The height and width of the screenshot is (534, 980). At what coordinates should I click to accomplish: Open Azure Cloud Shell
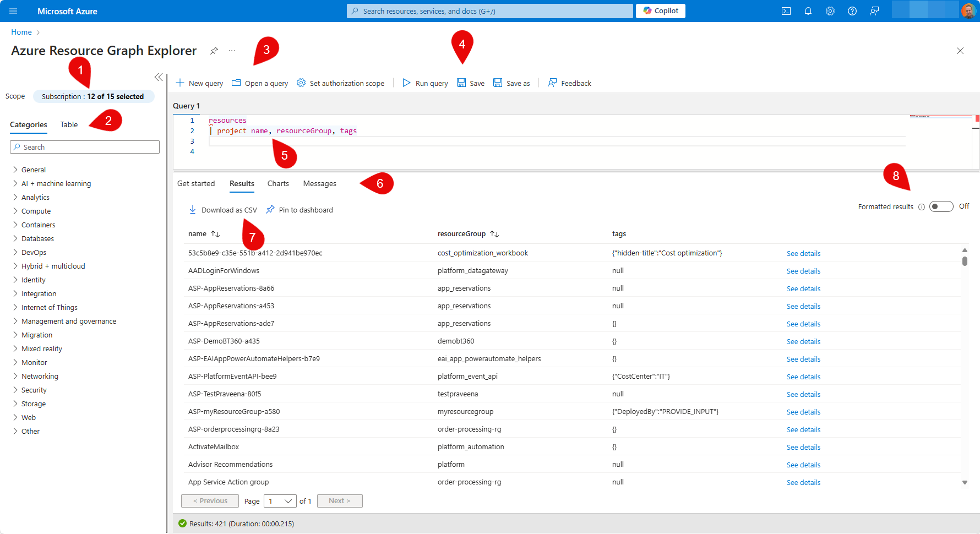pyautogui.click(x=786, y=10)
